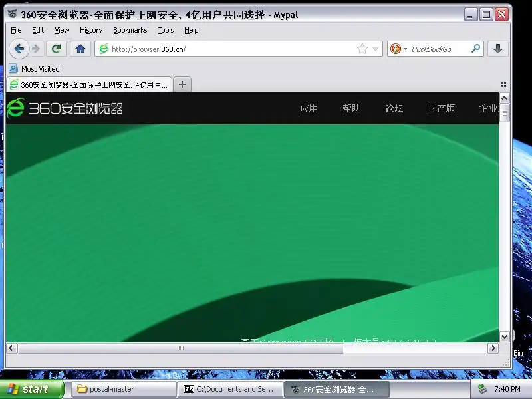
Task: Click the horizontal scrollbar thumb
Action: pos(181,348)
